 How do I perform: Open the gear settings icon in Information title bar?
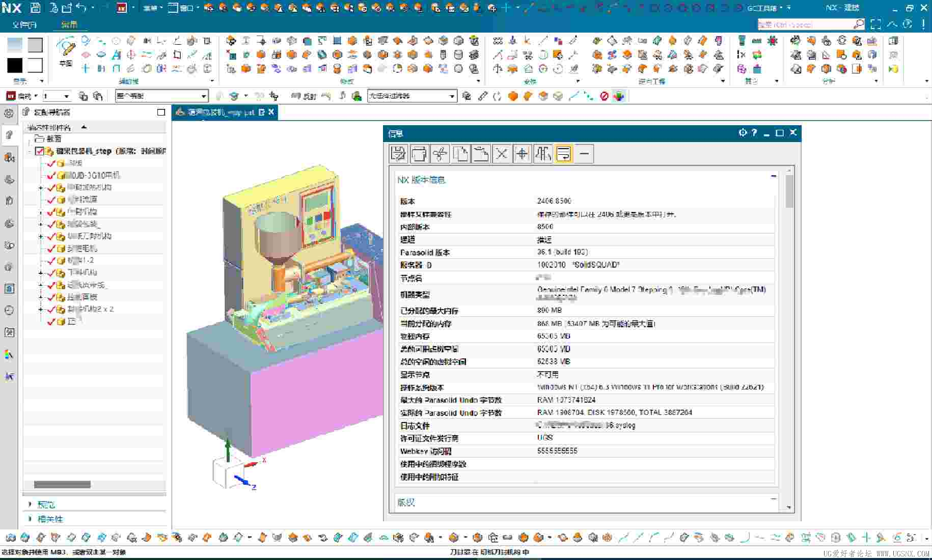point(743,133)
